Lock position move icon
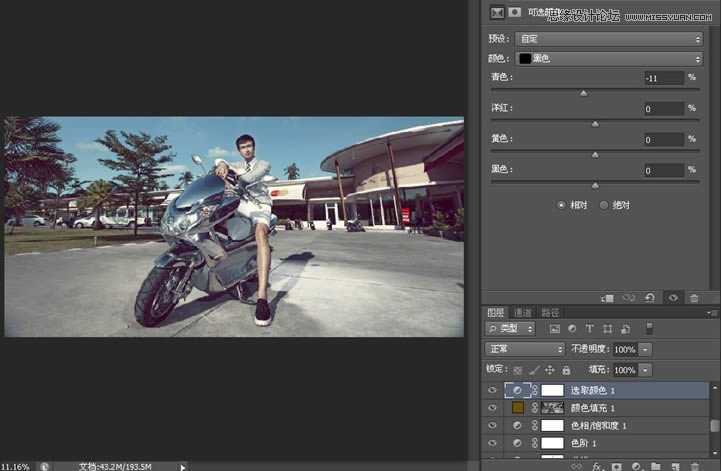This screenshot has height=471, width=722. (x=550, y=370)
